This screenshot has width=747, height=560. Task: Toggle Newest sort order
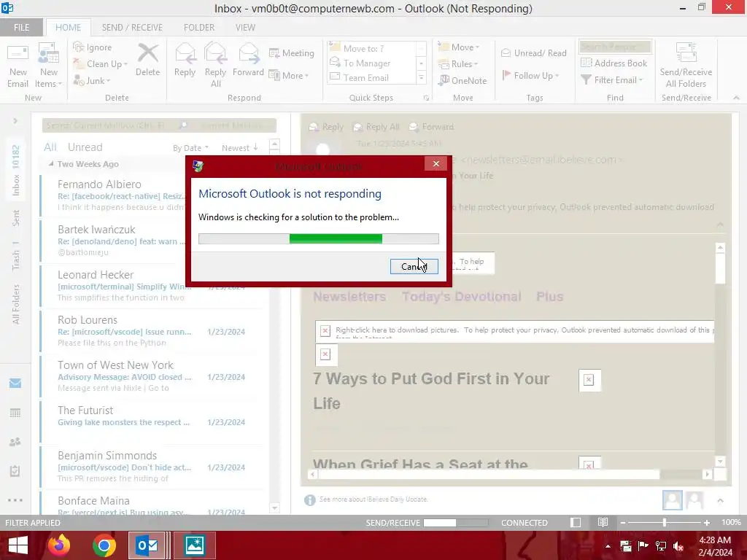(239, 147)
